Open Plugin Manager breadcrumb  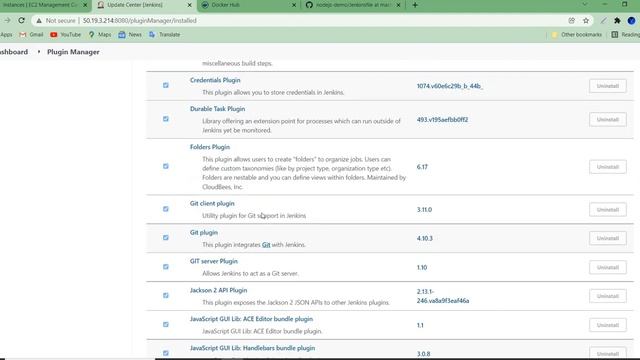pyautogui.click(x=73, y=52)
